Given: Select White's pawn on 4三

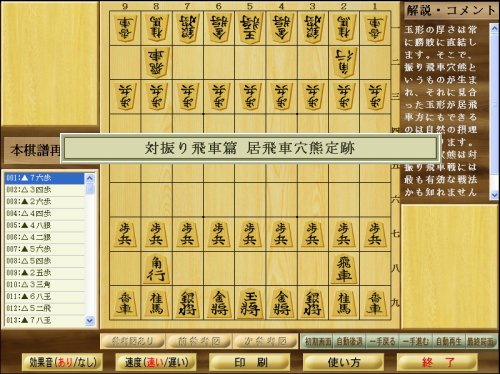Looking at the screenshot, I should [x=281, y=96].
